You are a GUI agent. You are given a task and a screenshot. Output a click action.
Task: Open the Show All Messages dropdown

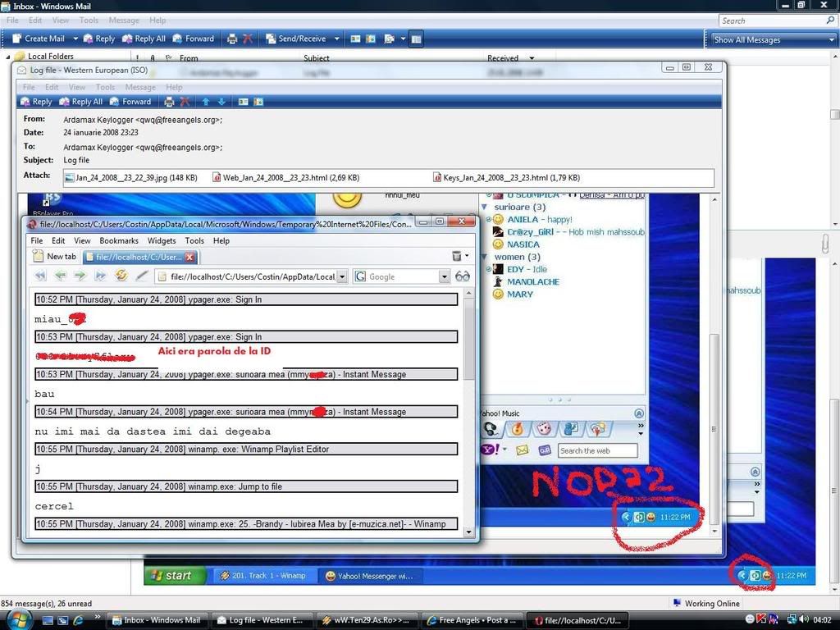pos(774,39)
